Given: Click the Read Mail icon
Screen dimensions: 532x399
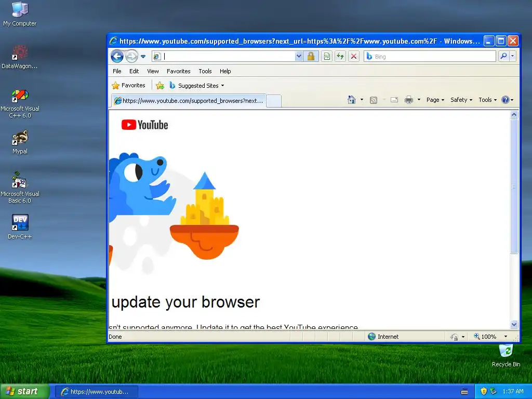Looking at the screenshot, I should [394, 100].
